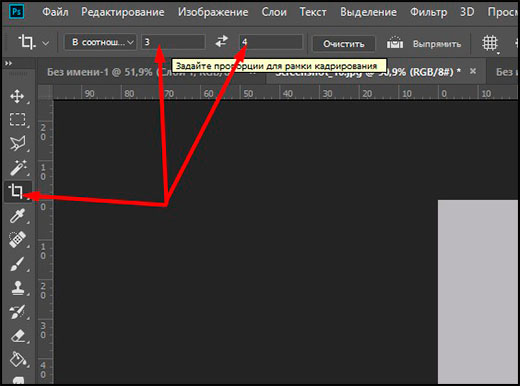Swap width and height ratio values
Image resolution: width=520 pixels, height=386 pixels.
(221, 42)
